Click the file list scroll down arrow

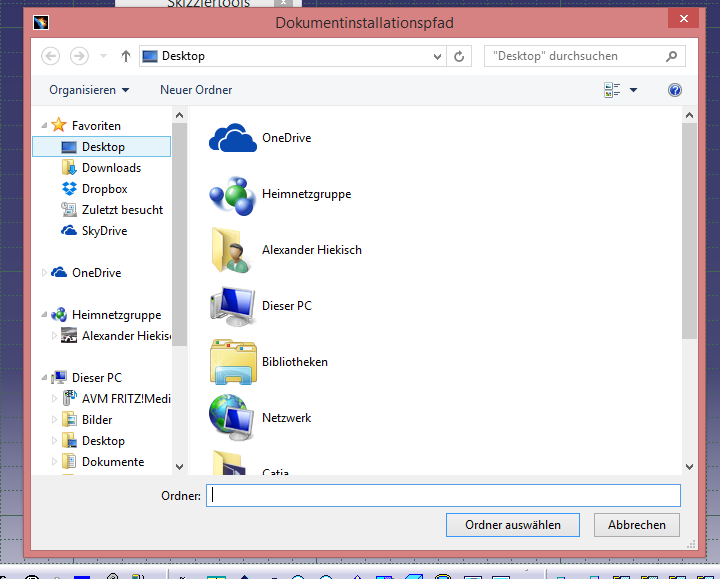pyautogui.click(x=689, y=467)
